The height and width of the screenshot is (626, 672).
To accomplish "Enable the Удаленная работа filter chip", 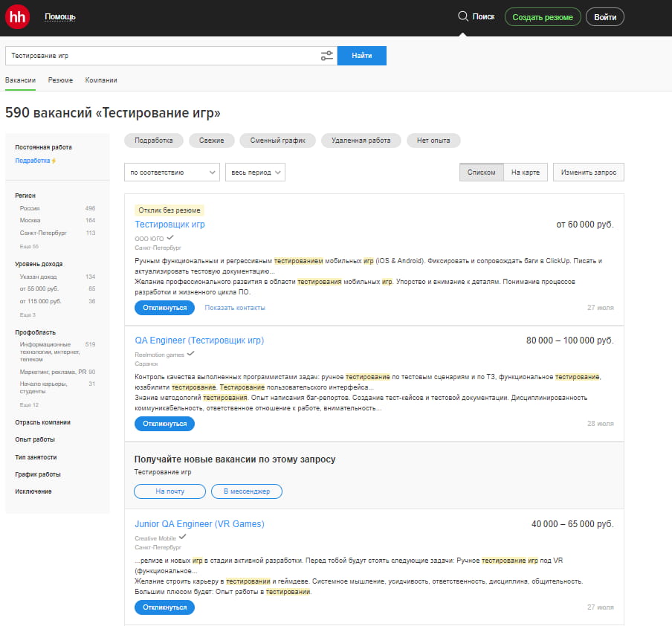I will 361,140.
